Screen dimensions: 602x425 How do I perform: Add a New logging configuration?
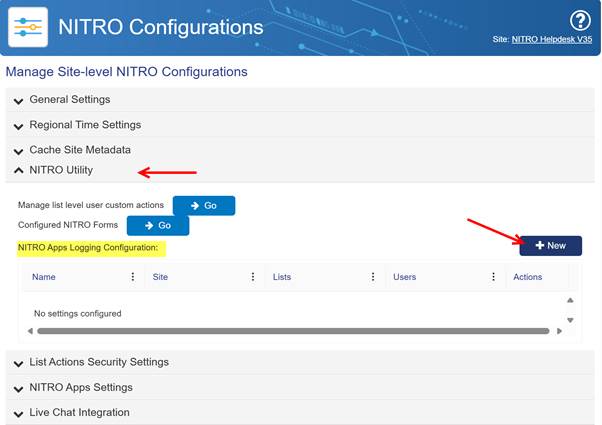tap(550, 246)
